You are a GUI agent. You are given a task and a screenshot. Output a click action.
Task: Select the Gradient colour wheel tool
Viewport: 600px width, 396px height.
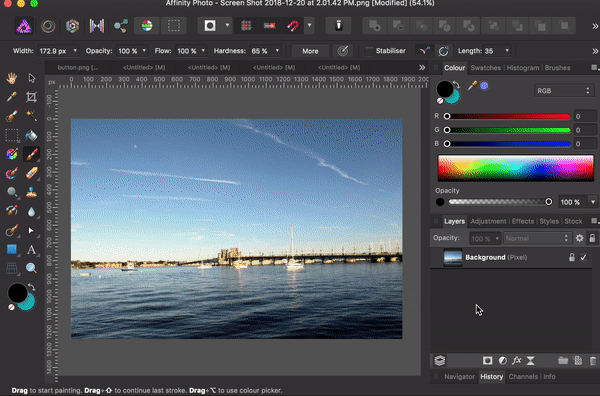[11, 154]
